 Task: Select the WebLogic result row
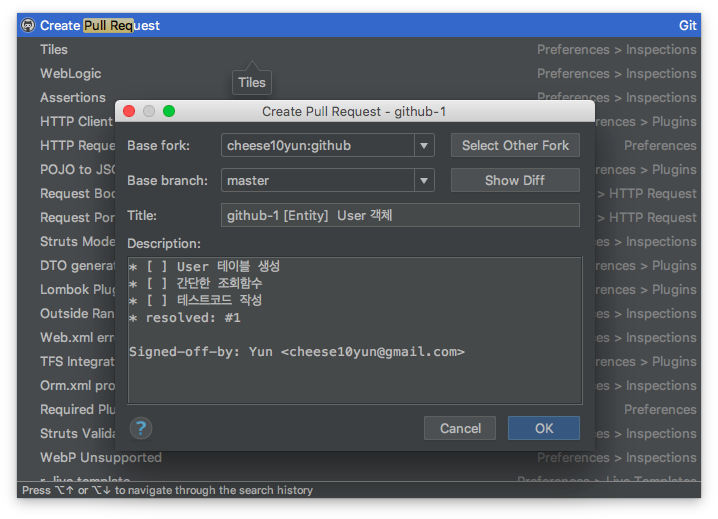359,73
